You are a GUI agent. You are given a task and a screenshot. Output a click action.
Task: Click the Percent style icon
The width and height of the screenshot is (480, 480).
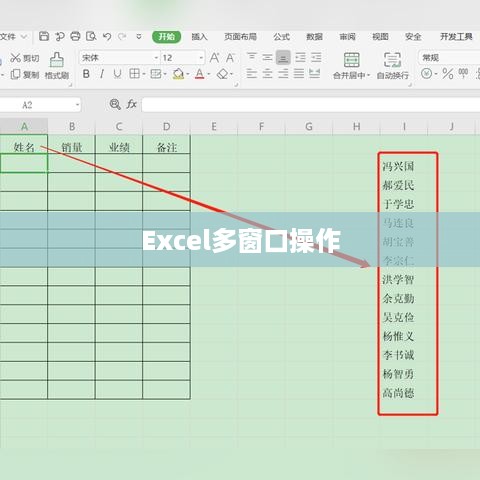click(447, 74)
